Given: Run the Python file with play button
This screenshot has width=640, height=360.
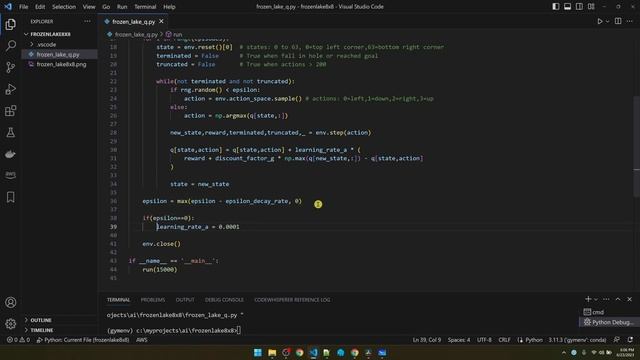Looking at the screenshot, I should pyautogui.click(x=600, y=21).
